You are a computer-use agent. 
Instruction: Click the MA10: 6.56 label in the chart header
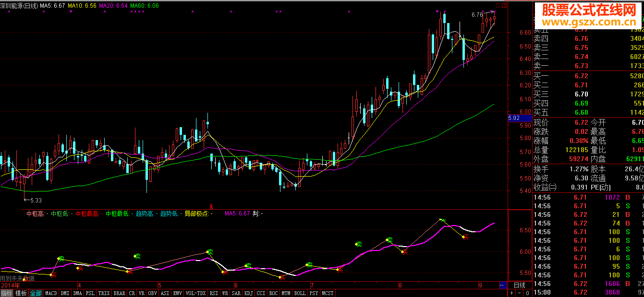click(x=82, y=5)
